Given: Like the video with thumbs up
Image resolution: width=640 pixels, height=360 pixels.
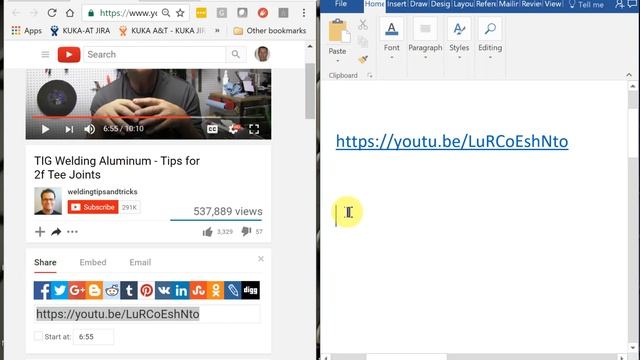Looking at the screenshot, I should [x=207, y=232].
